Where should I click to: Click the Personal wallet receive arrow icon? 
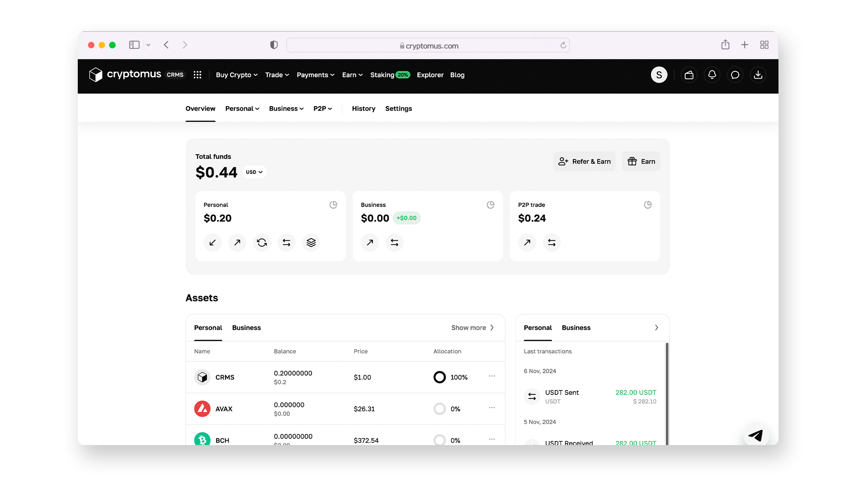coord(212,243)
